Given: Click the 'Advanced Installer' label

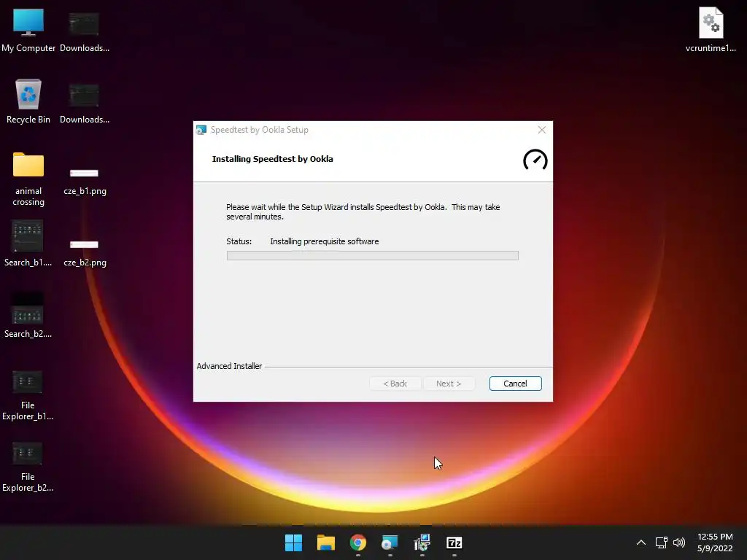Looking at the screenshot, I should pos(229,366).
